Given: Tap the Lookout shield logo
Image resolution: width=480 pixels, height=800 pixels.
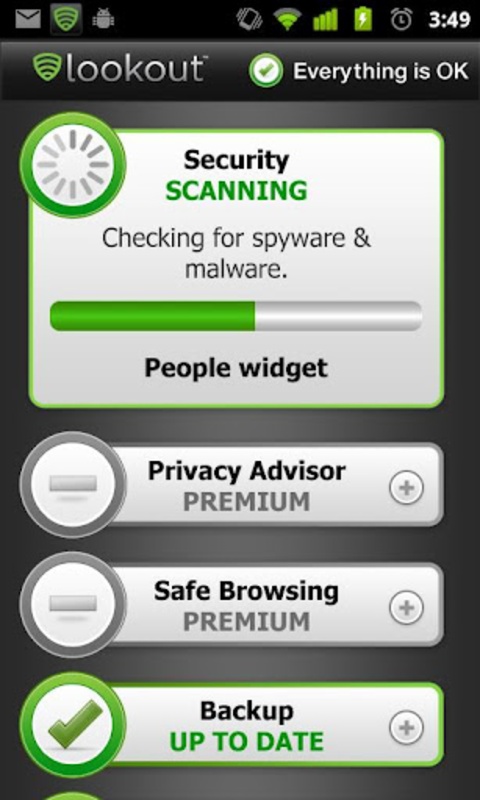Looking at the screenshot, I should 47,69.
